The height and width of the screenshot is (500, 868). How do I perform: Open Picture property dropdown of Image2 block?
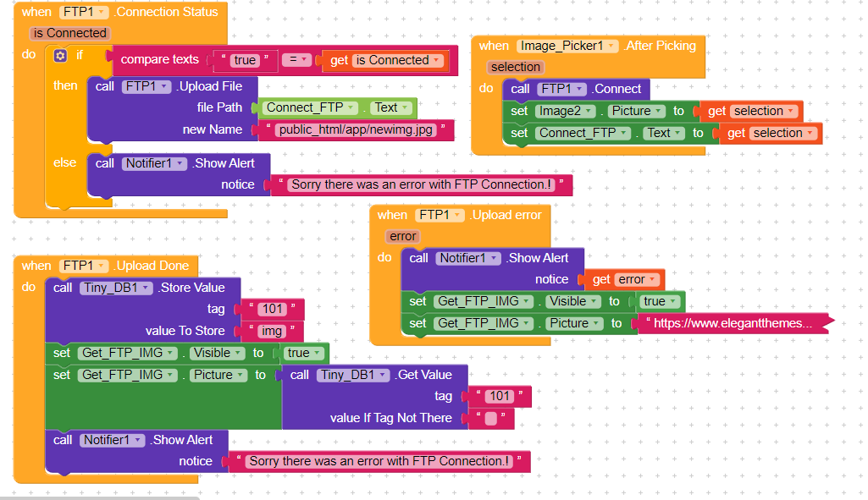637,111
